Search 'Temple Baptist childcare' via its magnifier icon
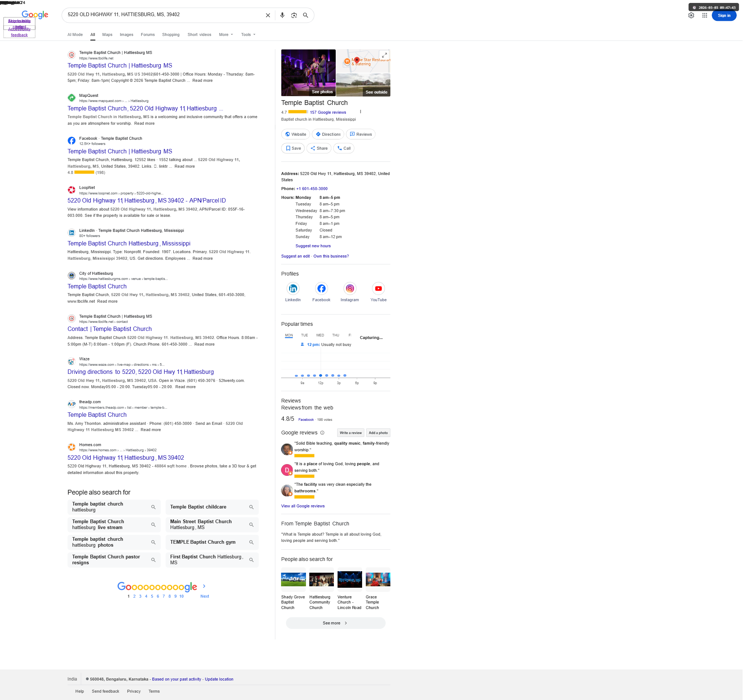Viewport: 747px width, 700px height. click(253, 510)
